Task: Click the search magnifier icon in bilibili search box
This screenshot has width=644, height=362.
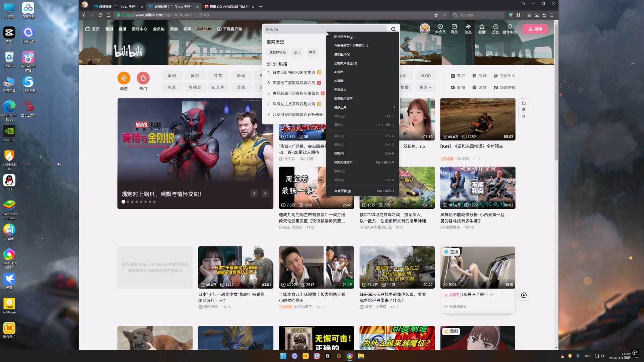Action: pyautogui.click(x=393, y=29)
